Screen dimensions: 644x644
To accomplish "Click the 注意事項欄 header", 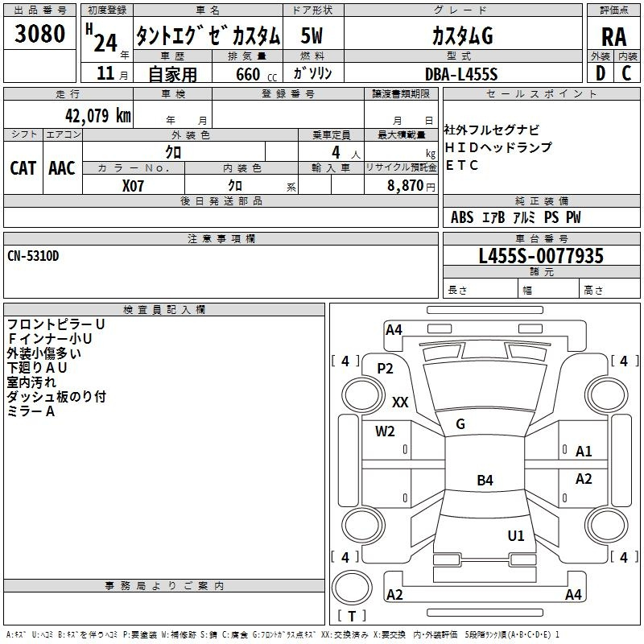I will click(221, 238).
